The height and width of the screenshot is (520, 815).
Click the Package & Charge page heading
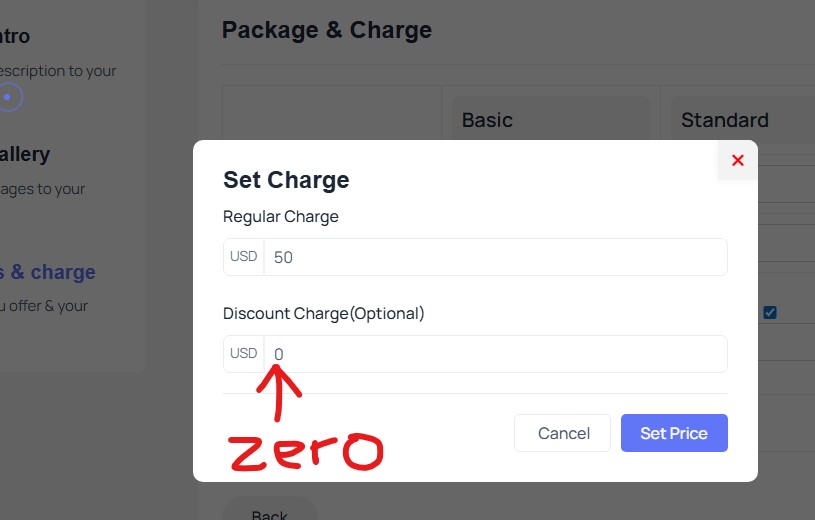[x=327, y=30]
